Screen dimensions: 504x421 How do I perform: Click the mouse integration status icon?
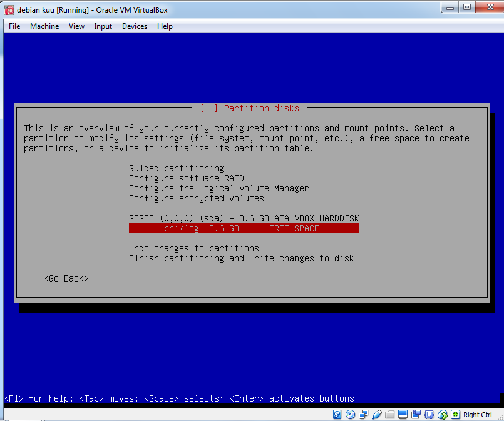coord(442,415)
